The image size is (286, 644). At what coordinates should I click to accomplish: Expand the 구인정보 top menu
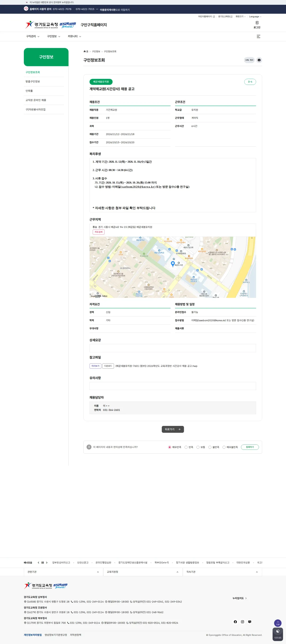coord(53,37)
